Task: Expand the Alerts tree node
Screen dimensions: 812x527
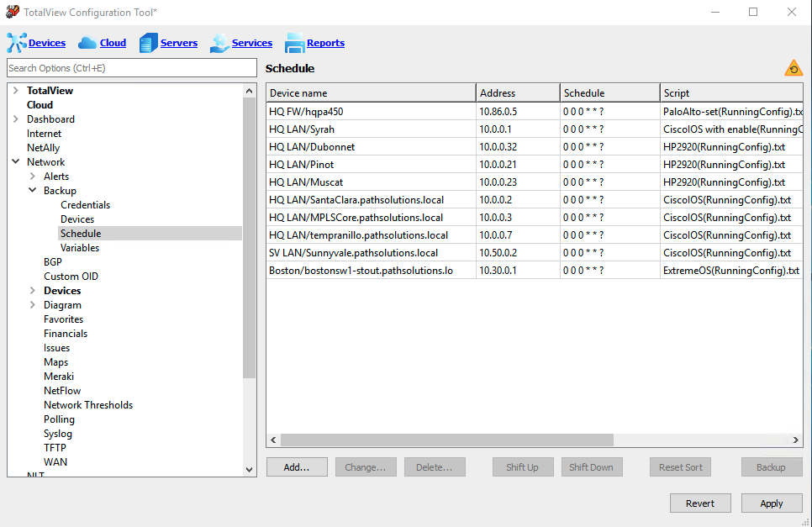Action: [x=33, y=176]
